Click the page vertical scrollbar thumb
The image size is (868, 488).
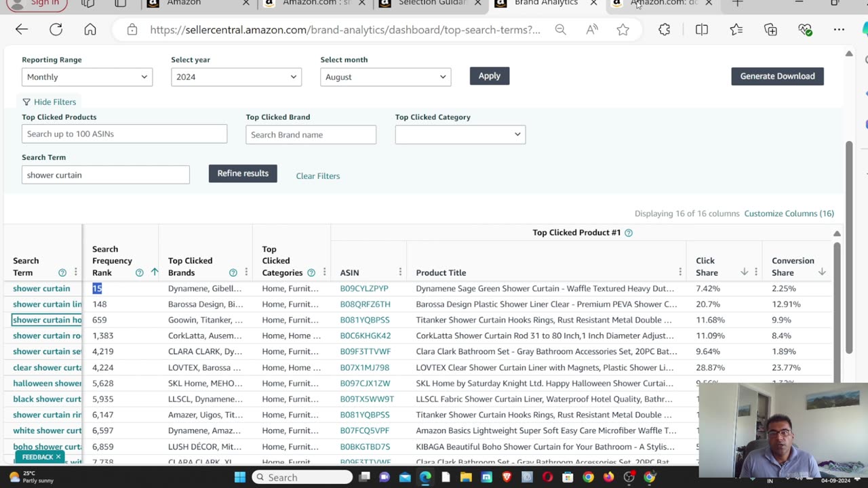coord(849,247)
